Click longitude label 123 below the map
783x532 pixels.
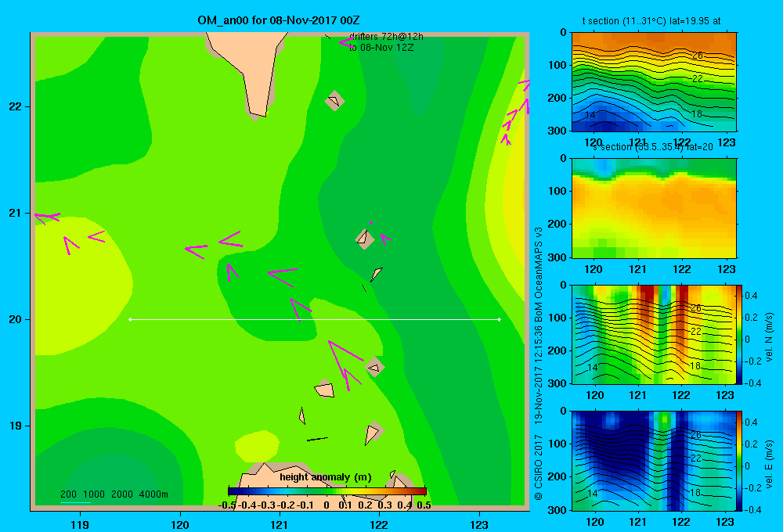(x=479, y=524)
